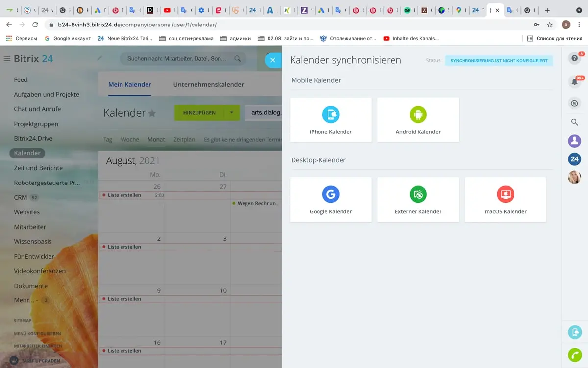This screenshot has height=368, width=588.
Task: Open the Neue Bitrix24 Tari... bookmark
Action: coord(125,38)
